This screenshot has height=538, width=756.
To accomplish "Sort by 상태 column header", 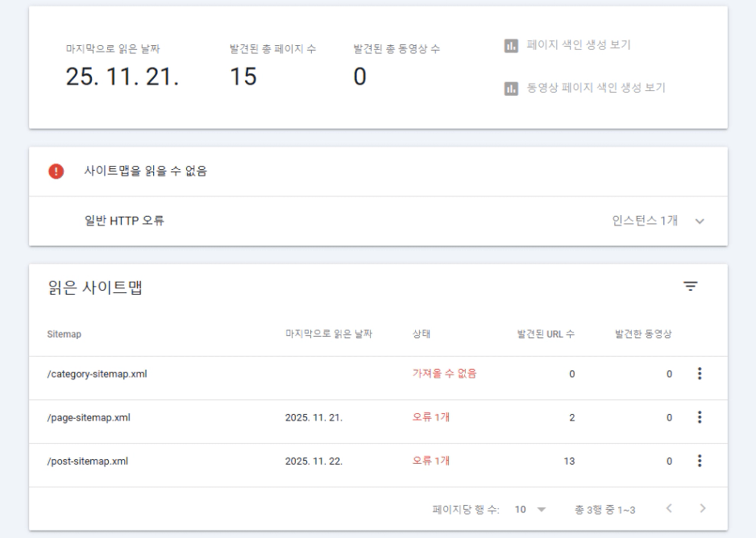I will (421, 334).
